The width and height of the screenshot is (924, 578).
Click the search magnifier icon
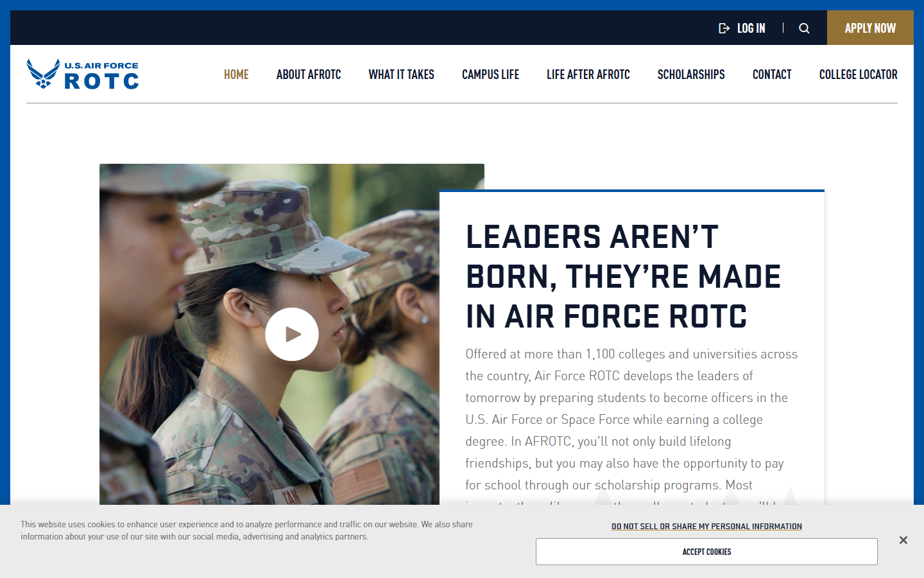pyautogui.click(x=804, y=28)
